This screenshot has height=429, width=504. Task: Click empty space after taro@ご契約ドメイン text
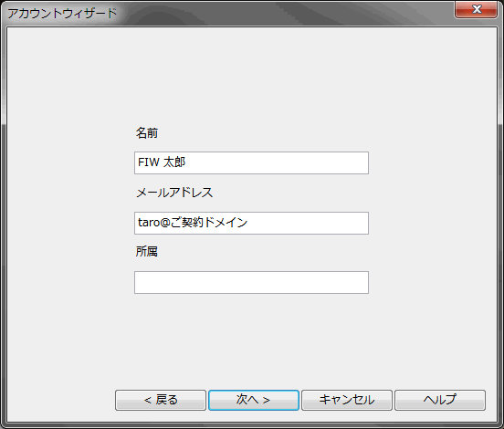[x=308, y=223]
